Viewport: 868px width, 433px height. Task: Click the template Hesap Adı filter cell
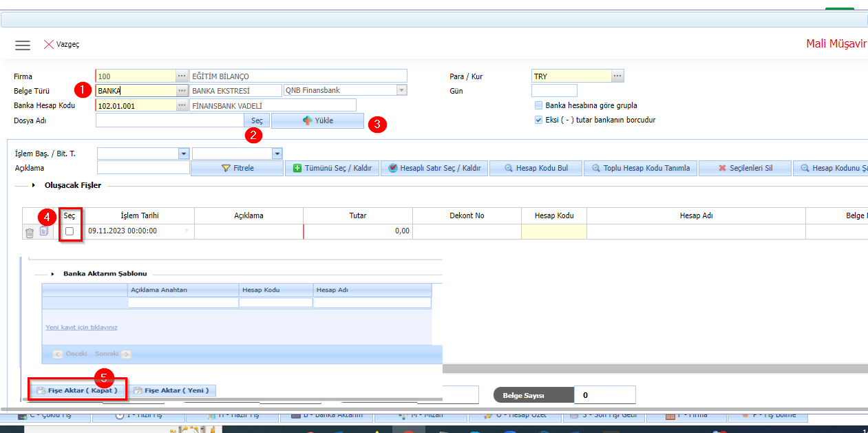(x=372, y=302)
